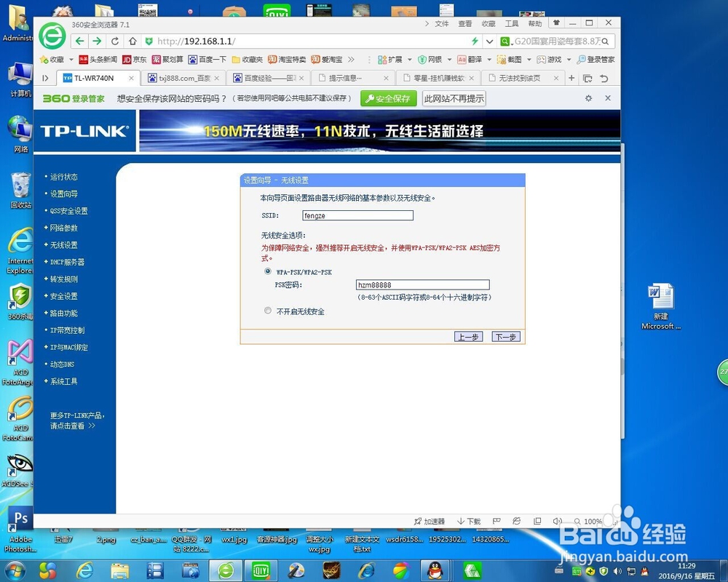Click the page refresh icon in address bar
Screen dimensions: 728x582
click(x=115, y=41)
